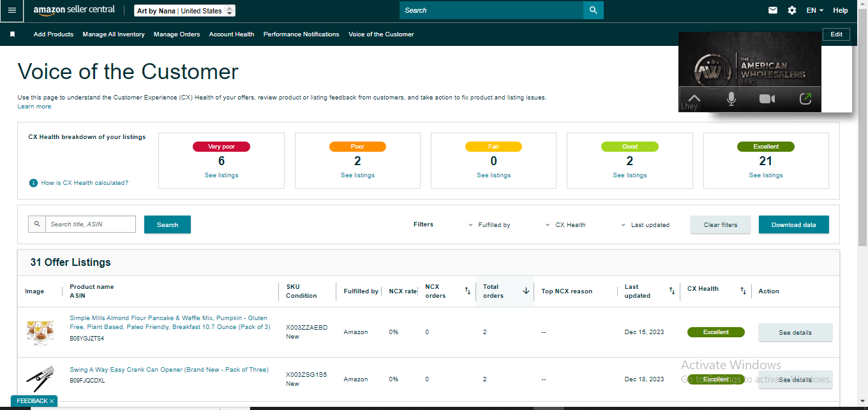Click the Simple Mills product thumbnail
868x410 pixels.
coord(41,332)
